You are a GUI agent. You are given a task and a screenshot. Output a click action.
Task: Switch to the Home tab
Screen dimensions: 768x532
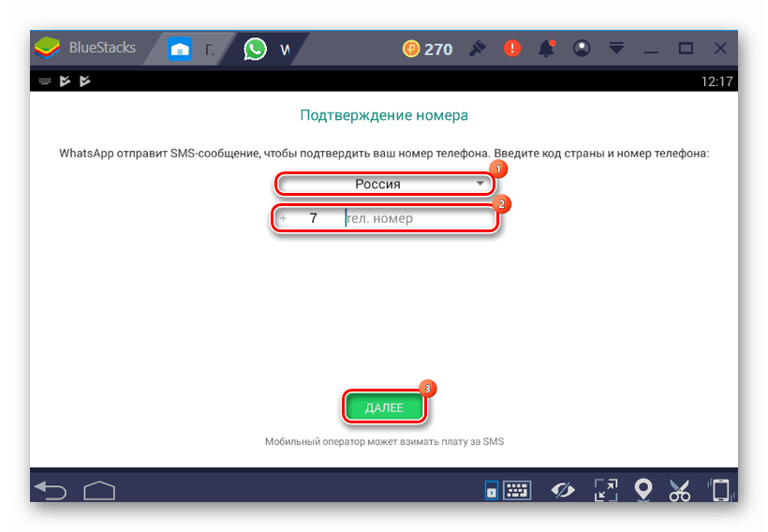coord(191,49)
